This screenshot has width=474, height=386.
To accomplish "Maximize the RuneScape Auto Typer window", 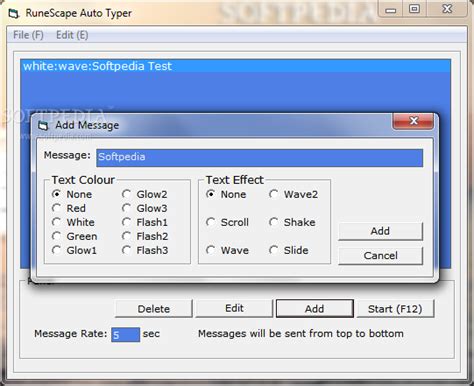I will coord(414,9).
